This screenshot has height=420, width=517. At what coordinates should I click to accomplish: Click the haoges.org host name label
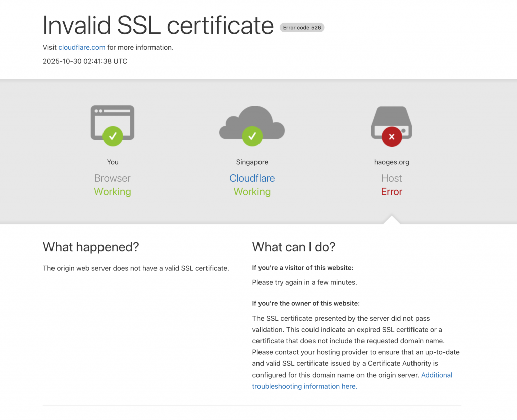tap(391, 162)
